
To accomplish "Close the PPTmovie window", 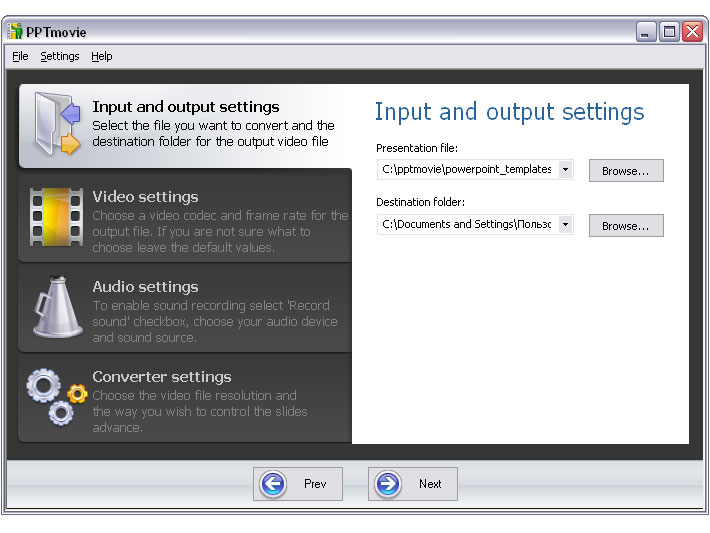I will click(692, 32).
